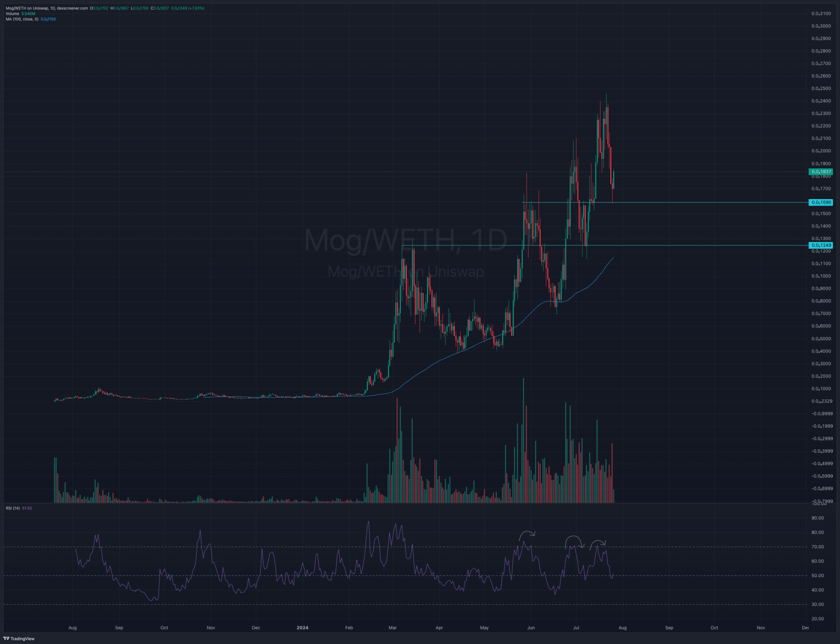Click the +7.93% change value

[195, 8]
